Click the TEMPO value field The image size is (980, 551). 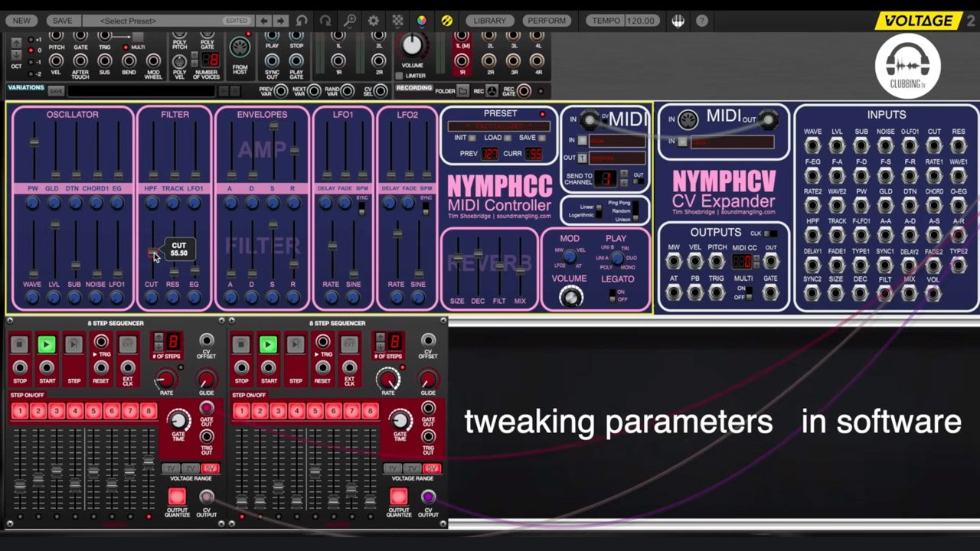(641, 21)
